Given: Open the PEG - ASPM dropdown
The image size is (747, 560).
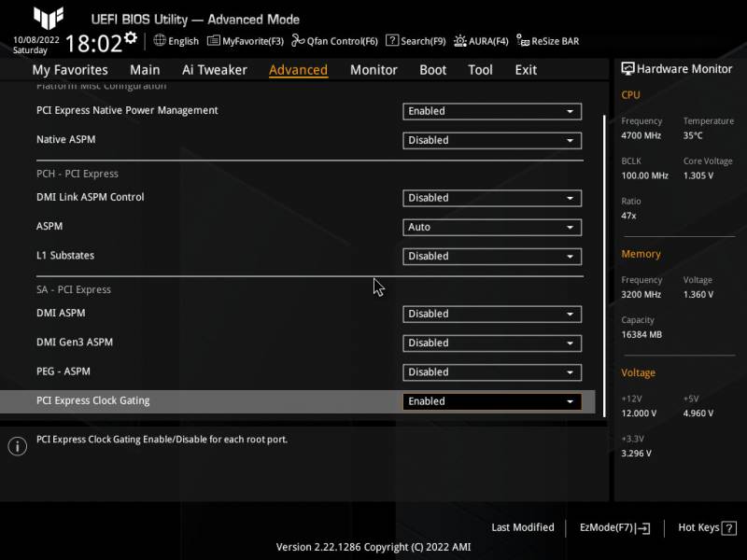Looking at the screenshot, I should (x=492, y=371).
